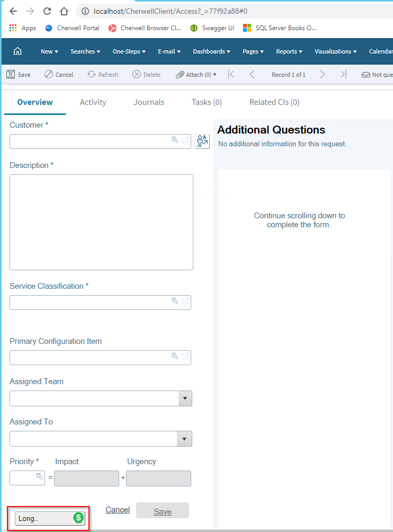The image size is (393, 532).
Task: Click the Cancel link near Save
Action: pyautogui.click(x=118, y=510)
